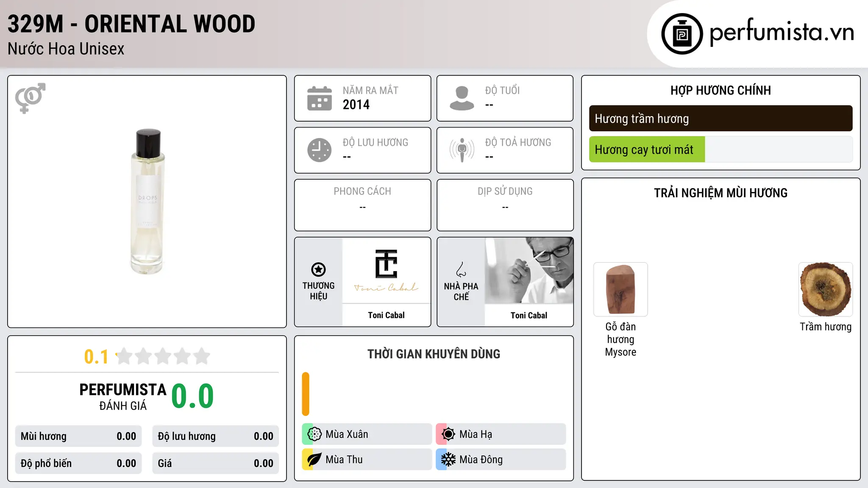This screenshot has height=488, width=868.
Task: Click the Độ Lưu Hương card label
Action: coord(375,142)
